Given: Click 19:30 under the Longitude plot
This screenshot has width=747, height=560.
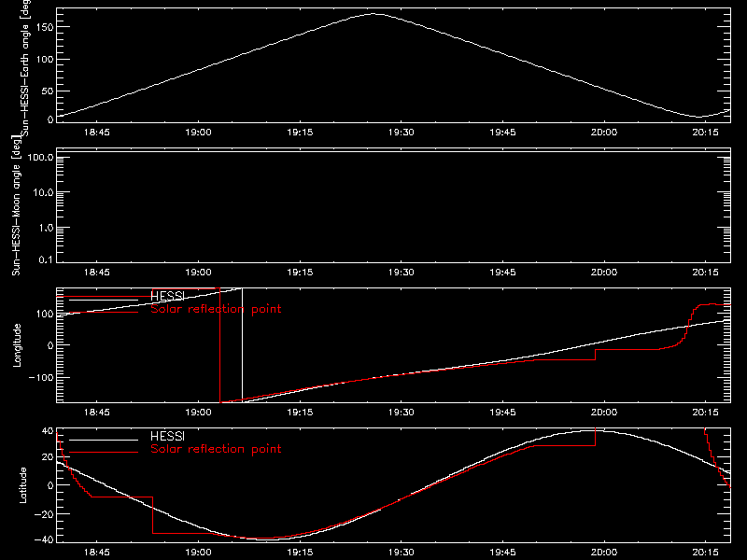Looking at the screenshot, I should (402, 413).
